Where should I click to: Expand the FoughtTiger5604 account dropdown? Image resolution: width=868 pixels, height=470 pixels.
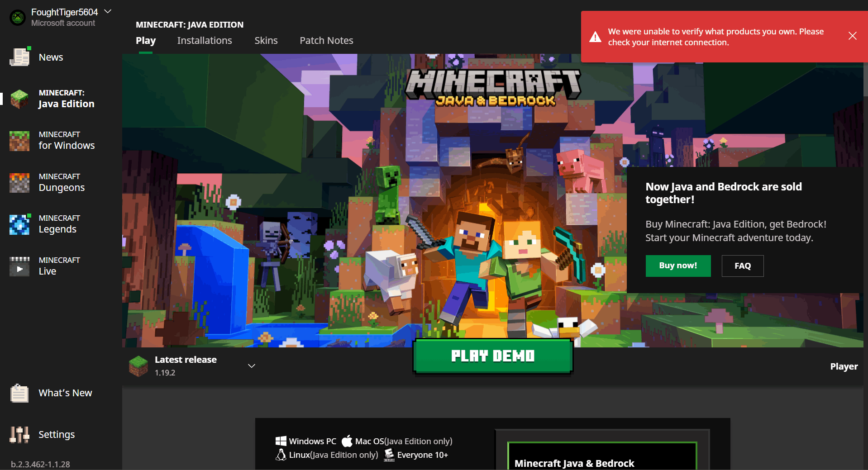(108, 11)
